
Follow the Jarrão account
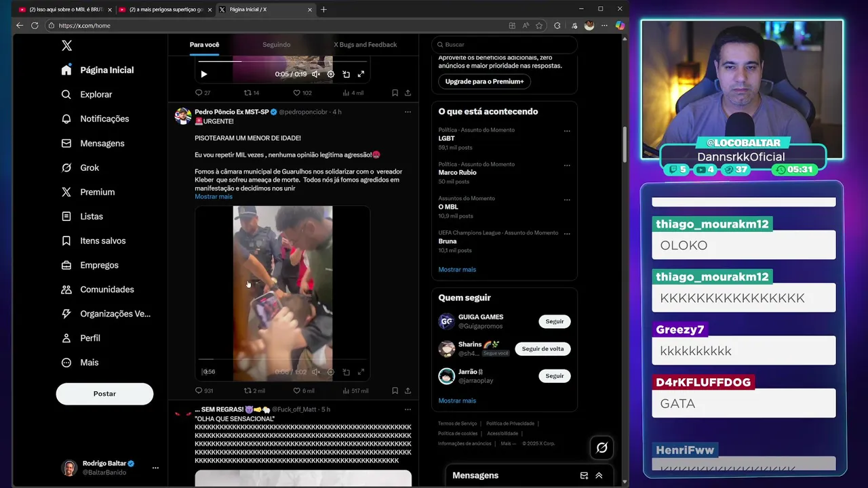[x=555, y=375]
